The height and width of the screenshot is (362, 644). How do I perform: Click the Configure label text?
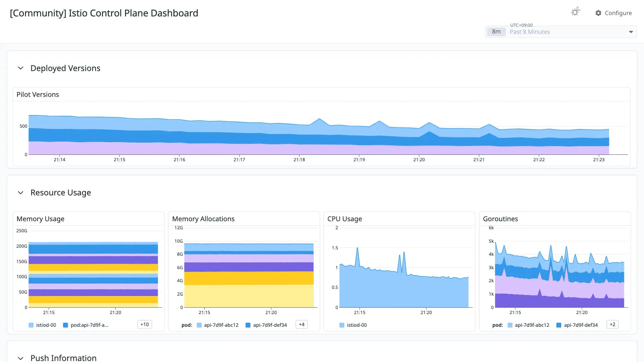click(x=618, y=13)
